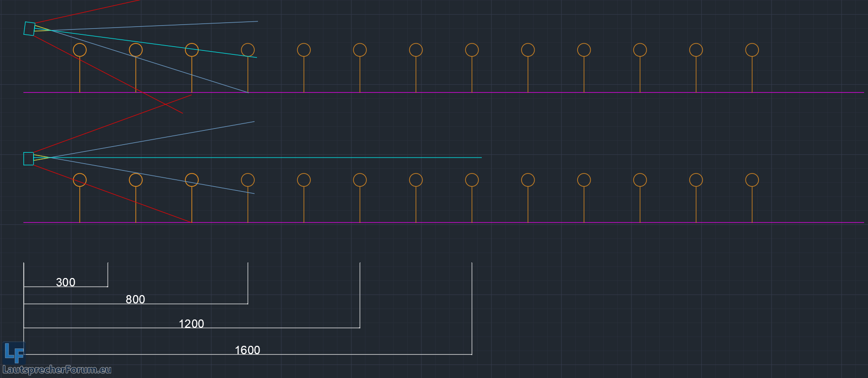Click the 300 dimension label
Screen dimensions: 868x378
pyautogui.click(x=66, y=282)
